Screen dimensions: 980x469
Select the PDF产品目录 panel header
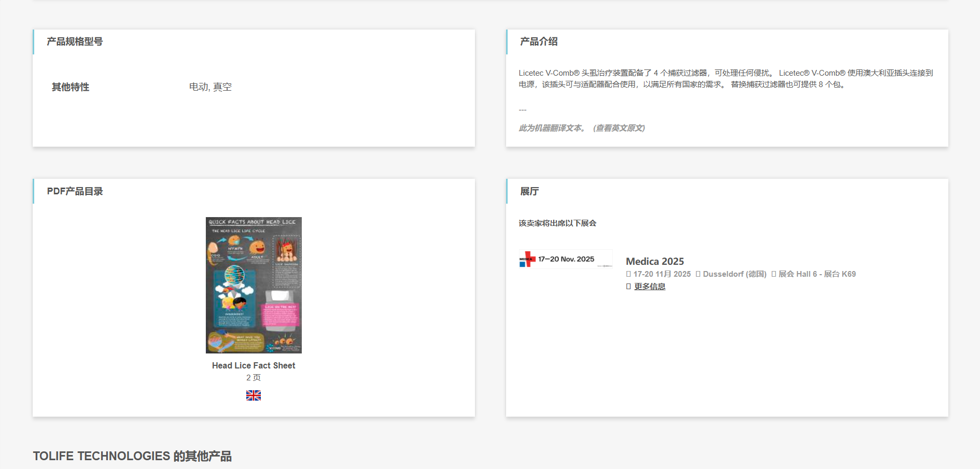coord(74,191)
